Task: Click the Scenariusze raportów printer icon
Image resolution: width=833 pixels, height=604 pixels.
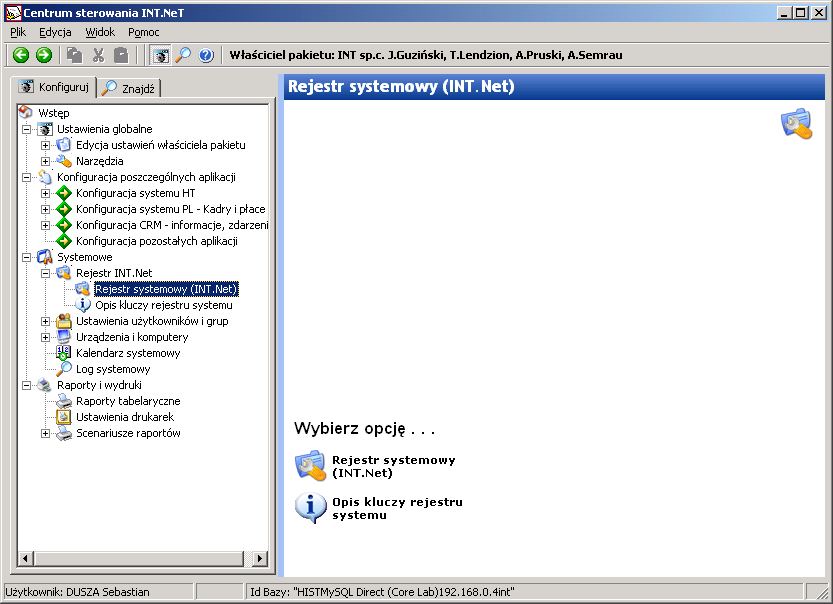Action: tap(64, 432)
